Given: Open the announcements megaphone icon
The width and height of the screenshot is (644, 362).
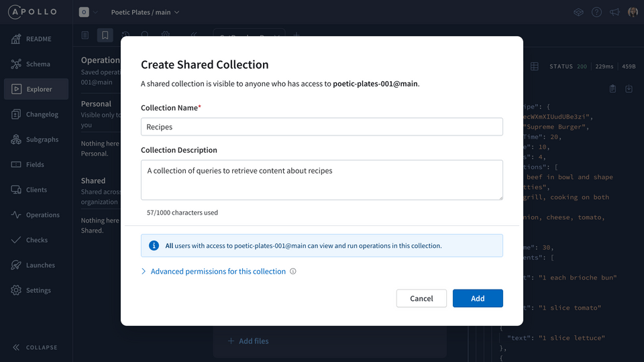Looking at the screenshot, I should click(x=614, y=12).
